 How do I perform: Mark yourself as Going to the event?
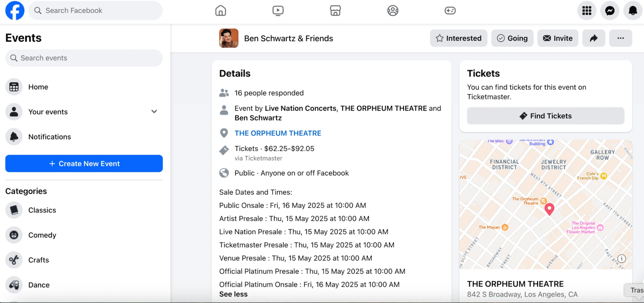pyautogui.click(x=512, y=38)
